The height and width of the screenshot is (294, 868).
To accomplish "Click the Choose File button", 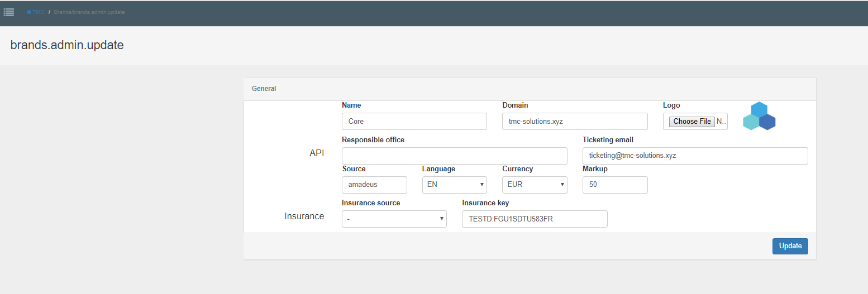I will pyautogui.click(x=692, y=122).
